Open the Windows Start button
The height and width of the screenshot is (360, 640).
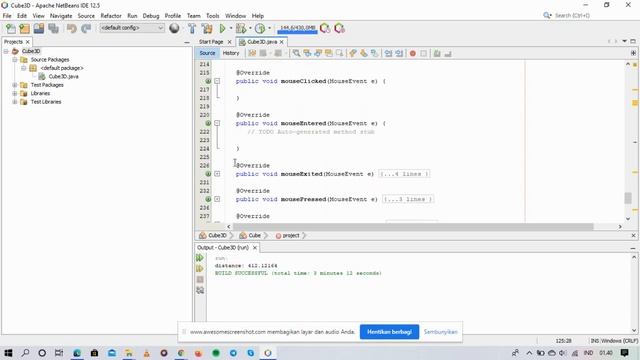pos(8,353)
